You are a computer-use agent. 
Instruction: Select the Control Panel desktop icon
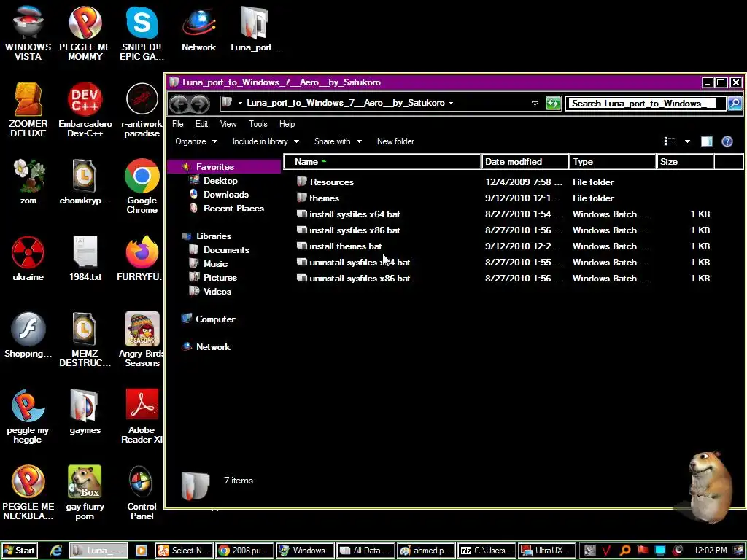pyautogui.click(x=142, y=493)
